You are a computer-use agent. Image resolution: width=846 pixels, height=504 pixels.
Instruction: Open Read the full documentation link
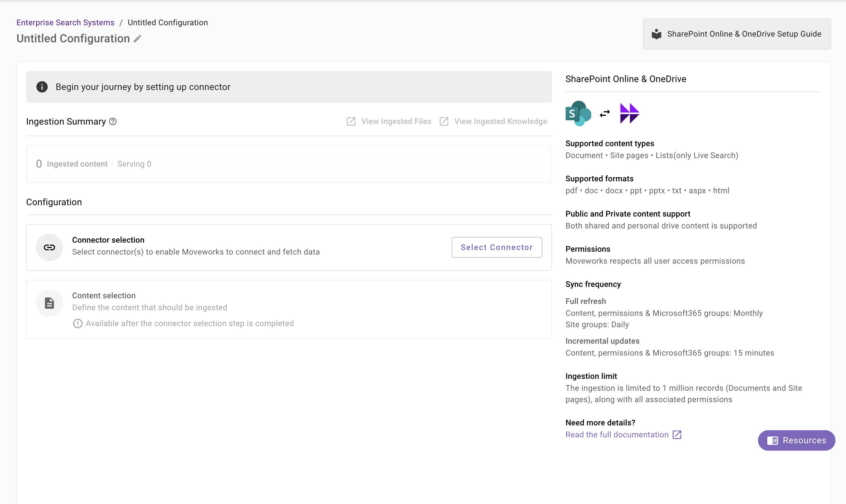[616, 435]
